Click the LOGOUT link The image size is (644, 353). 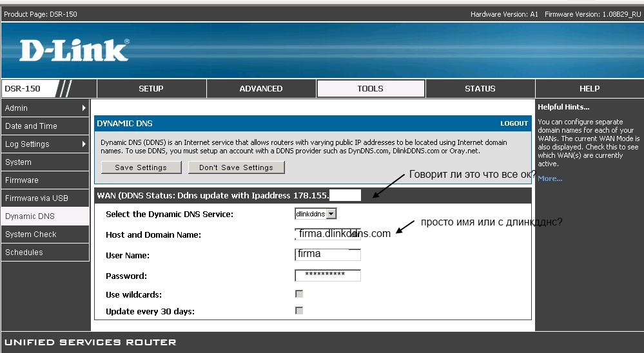coord(514,124)
